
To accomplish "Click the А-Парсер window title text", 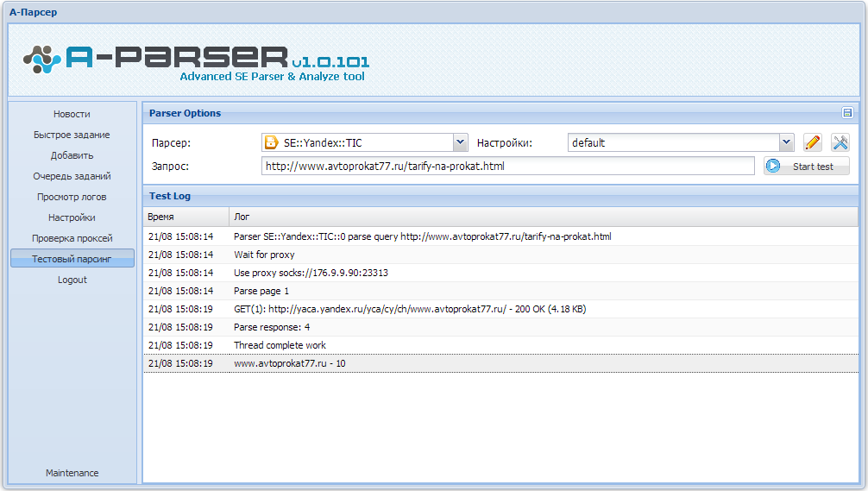I will click(33, 12).
